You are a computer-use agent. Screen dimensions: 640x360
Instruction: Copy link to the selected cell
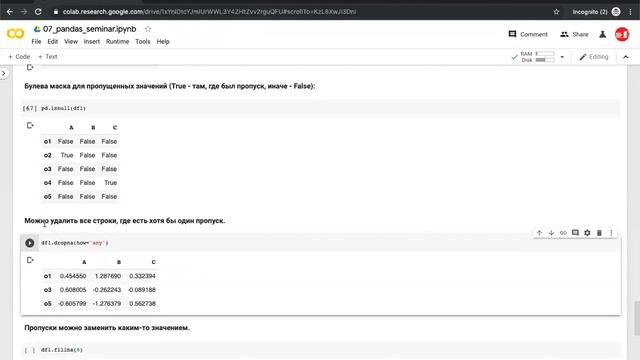[563, 233]
